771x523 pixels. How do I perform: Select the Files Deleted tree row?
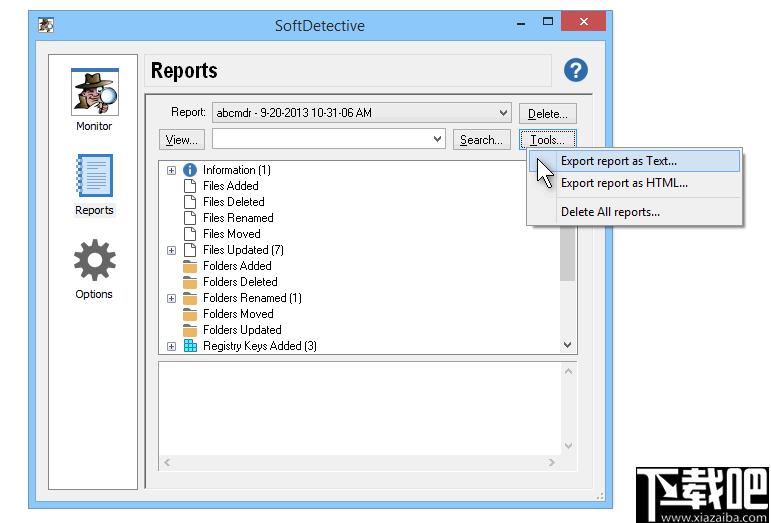pos(234,202)
